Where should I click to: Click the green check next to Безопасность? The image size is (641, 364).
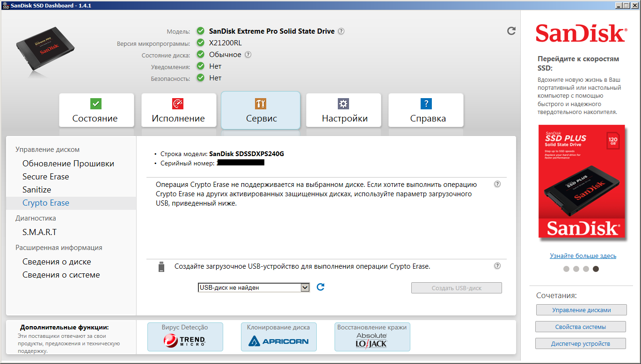201,78
